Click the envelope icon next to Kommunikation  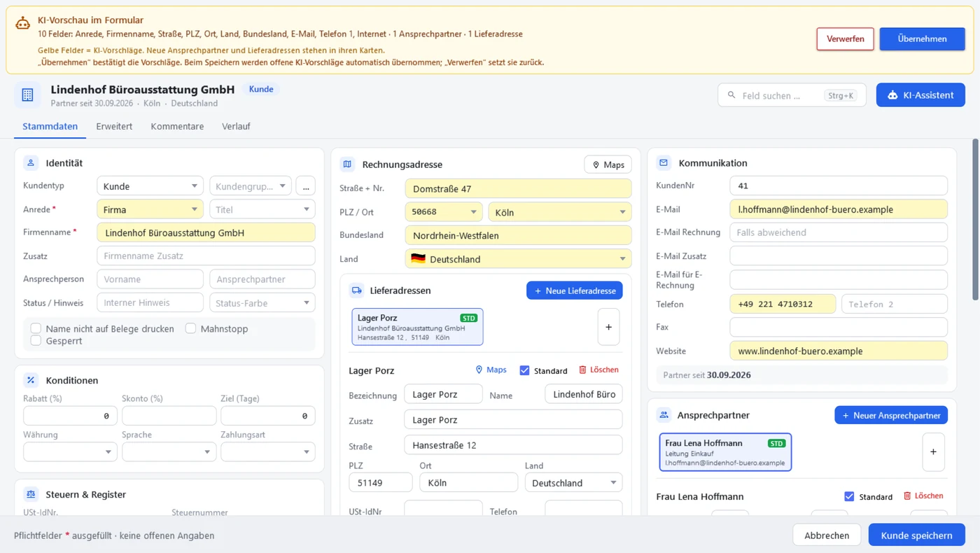pos(664,163)
